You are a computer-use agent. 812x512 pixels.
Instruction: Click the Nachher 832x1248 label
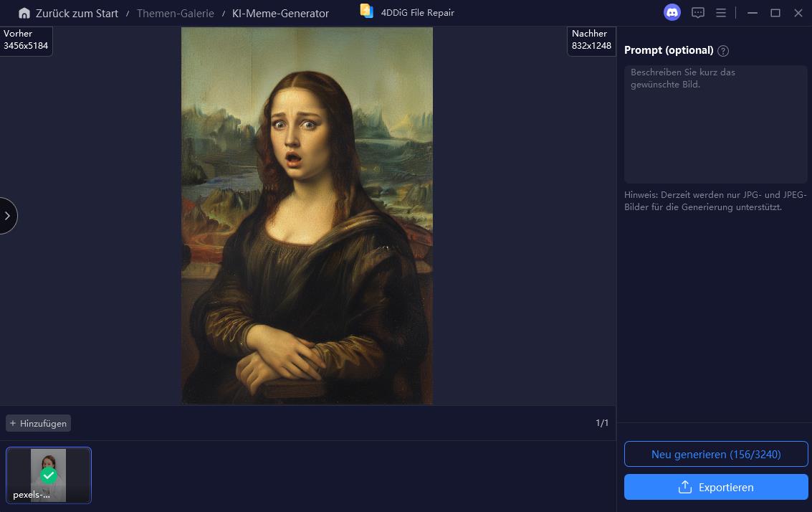[x=591, y=40]
